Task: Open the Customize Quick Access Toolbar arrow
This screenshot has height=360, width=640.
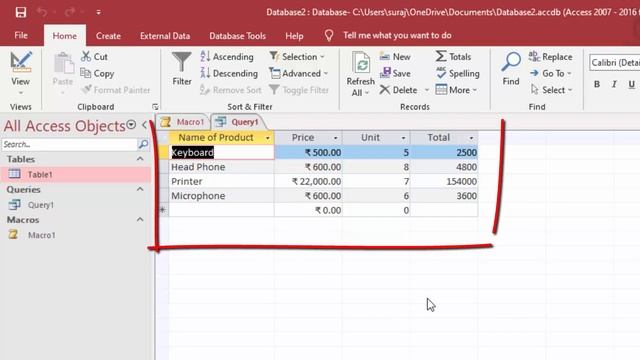Action: pos(98,12)
